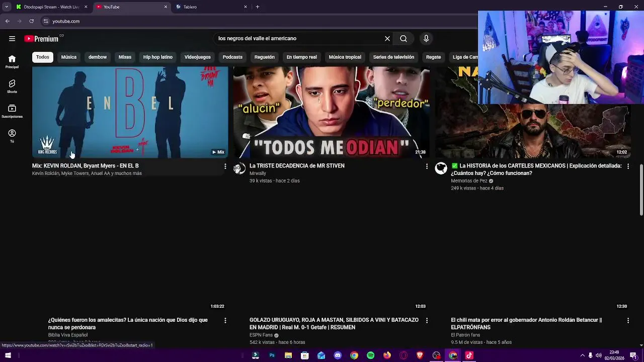Viewport: 644px width, 362px height.
Task: Open Microsoft Store from the taskbar
Action: coord(305,355)
